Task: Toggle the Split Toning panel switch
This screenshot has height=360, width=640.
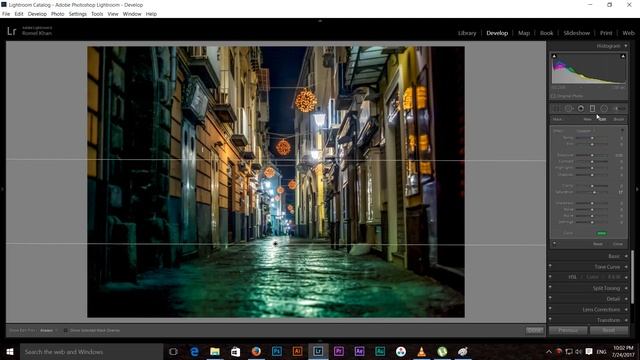Action: pyautogui.click(x=550, y=287)
